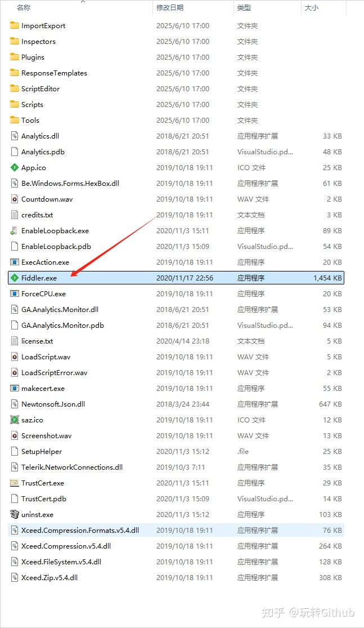Viewport: 364px width, 628px height.
Task: Click the LoadScript.wav audio icon
Action: click(15, 357)
